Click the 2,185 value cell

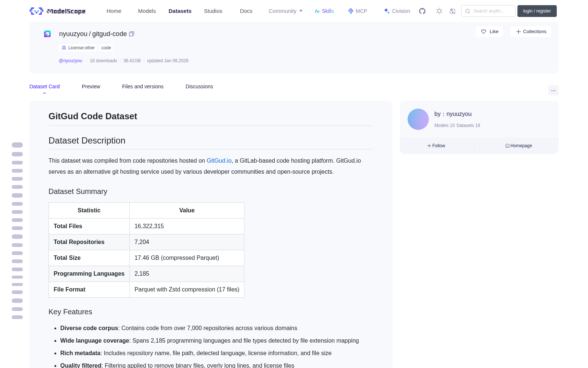click(x=187, y=274)
